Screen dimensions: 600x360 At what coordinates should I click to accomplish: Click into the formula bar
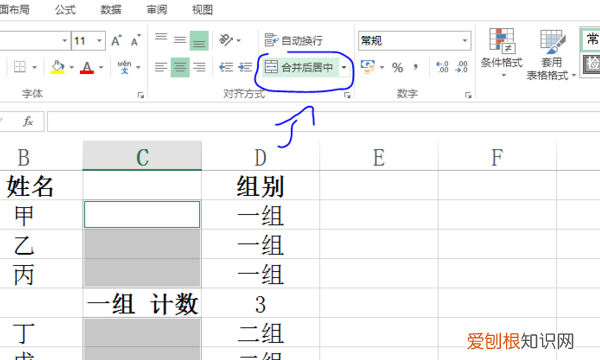(x=323, y=122)
